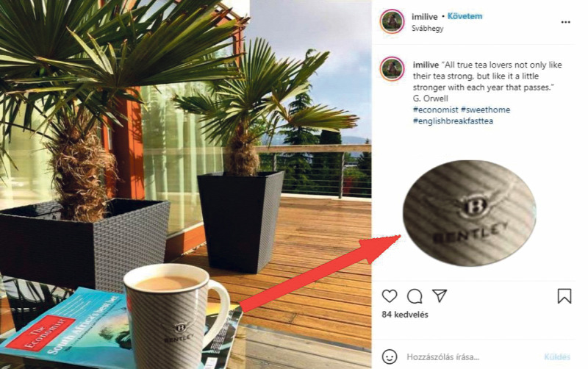The image size is (588, 369).
Task: Click the zoomed Bentley logo inset
Action: click(470, 212)
